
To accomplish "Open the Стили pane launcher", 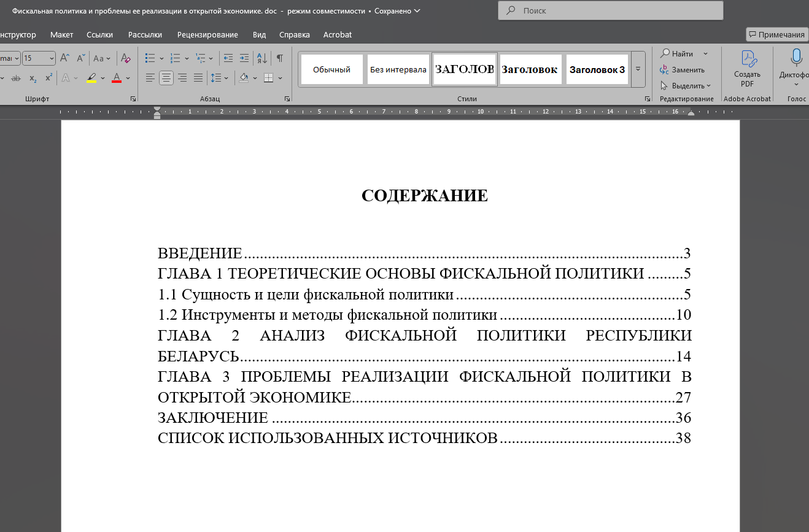I will click(x=647, y=99).
